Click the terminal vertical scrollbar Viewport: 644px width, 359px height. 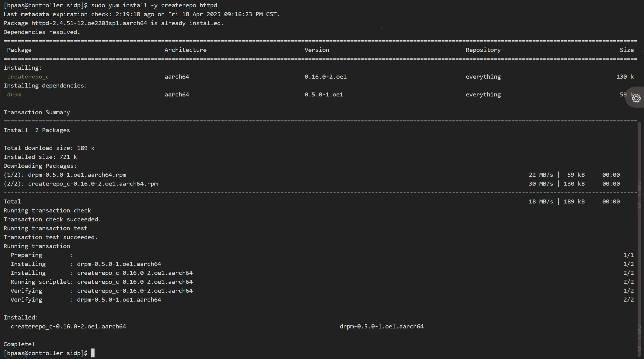[x=639, y=239]
